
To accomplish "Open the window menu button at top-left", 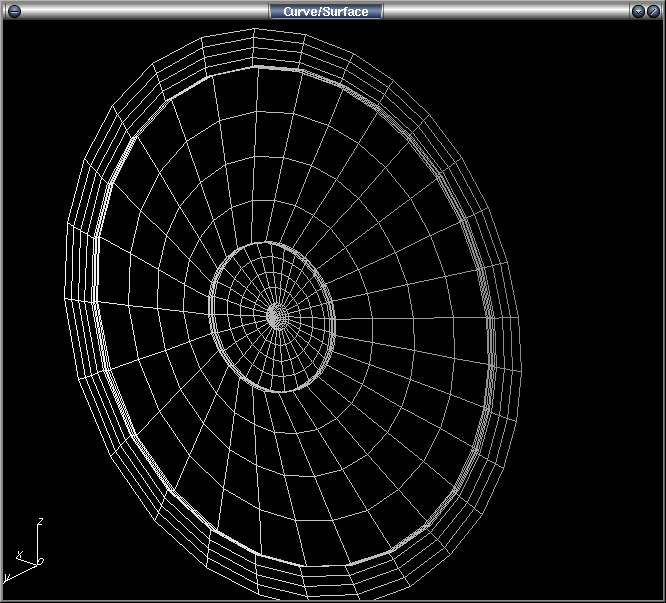I will (x=14, y=11).
